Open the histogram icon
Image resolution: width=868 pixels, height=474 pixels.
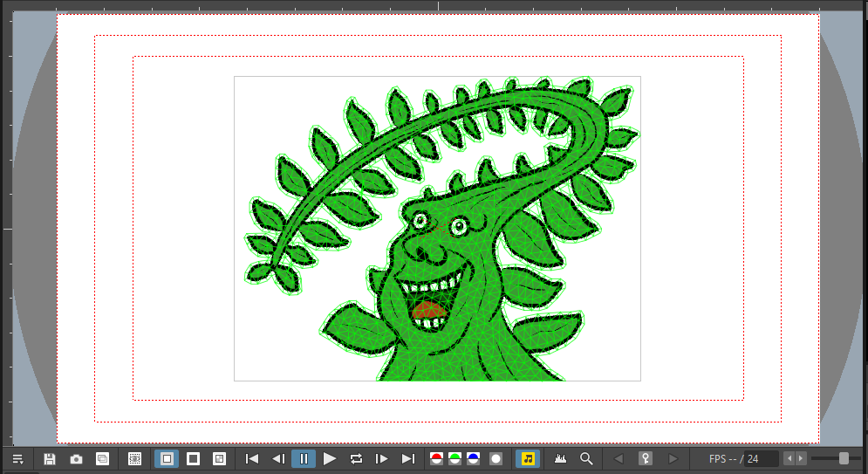point(561,459)
